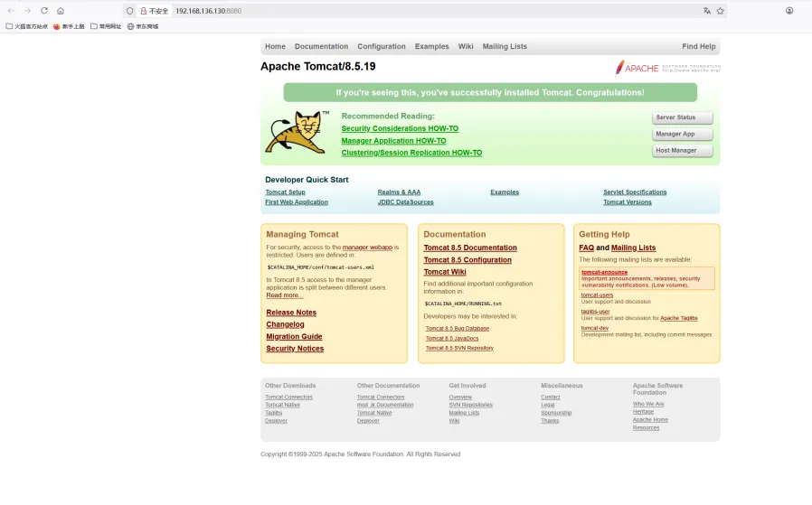Viewport: 812px width, 505px height.
Task: Open Configuration in the top navigation bar
Action: click(382, 47)
